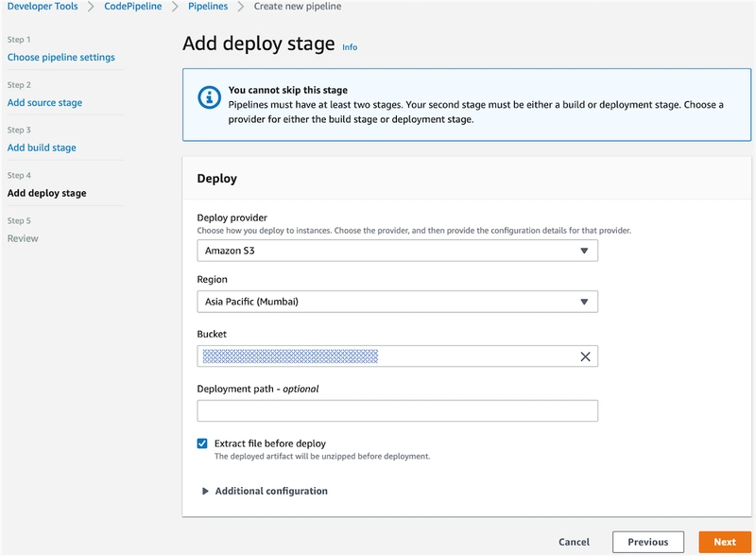This screenshot has height=556, width=756.
Task: Open the Info link beside heading
Action: 350,46
